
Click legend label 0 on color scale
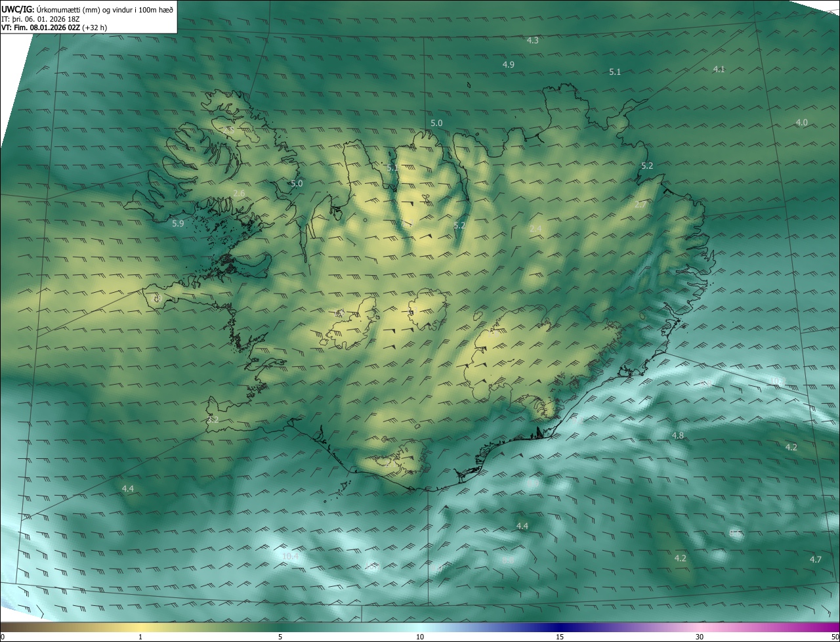pos(3,637)
